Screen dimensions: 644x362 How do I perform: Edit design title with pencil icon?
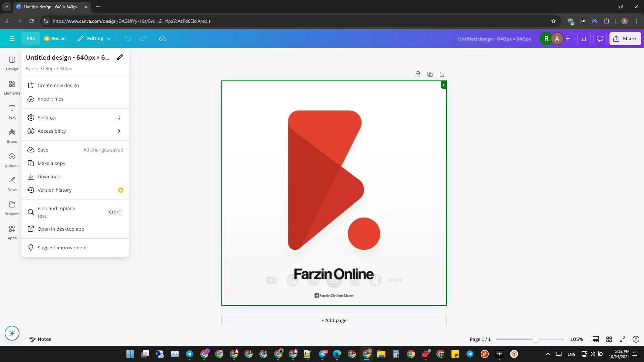[120, 57]
